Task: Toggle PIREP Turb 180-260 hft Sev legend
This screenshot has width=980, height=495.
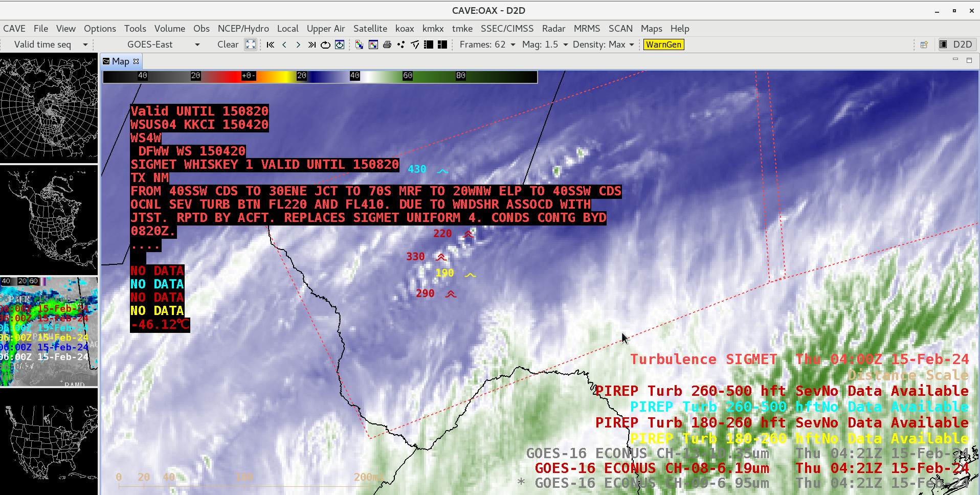Action: (782, 423)
